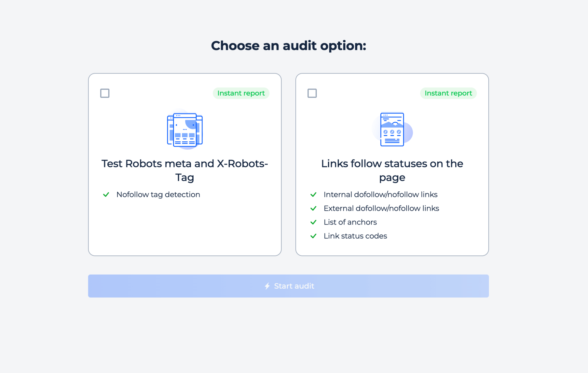This screenshot has height=373, width=588.
Task: Check both audit options starting with the left checkbox
Action: [x=105, y=93]
